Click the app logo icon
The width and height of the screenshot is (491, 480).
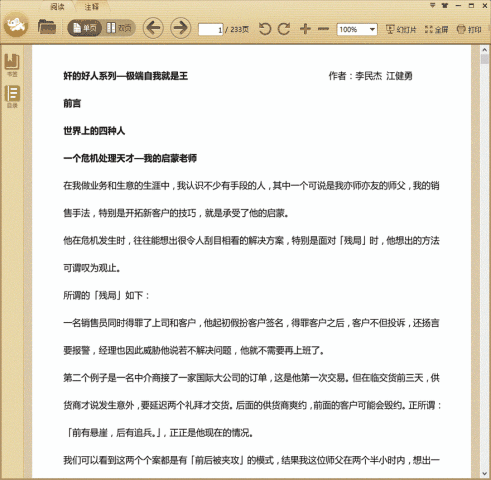point(16,24)
